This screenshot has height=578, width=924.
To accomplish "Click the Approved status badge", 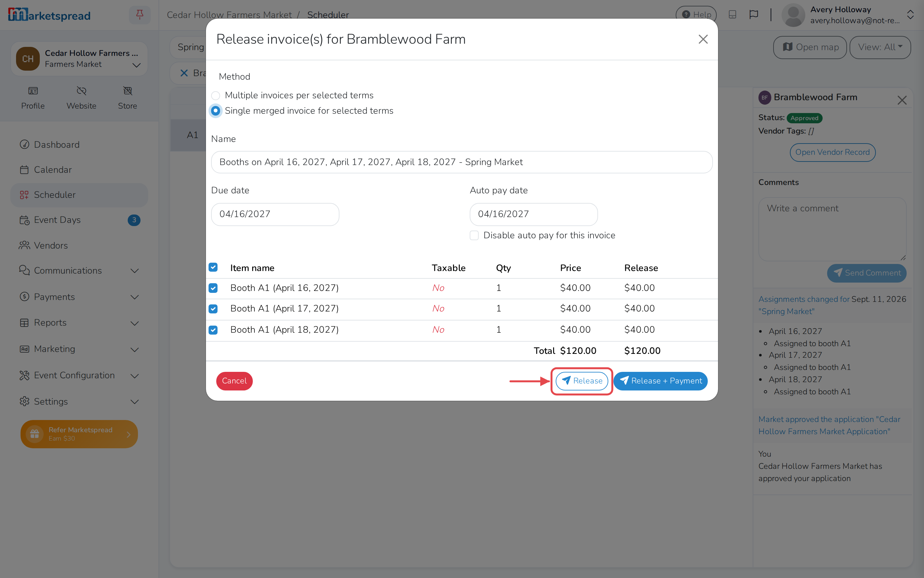I will pyautogui.click(x=804, y=118).
